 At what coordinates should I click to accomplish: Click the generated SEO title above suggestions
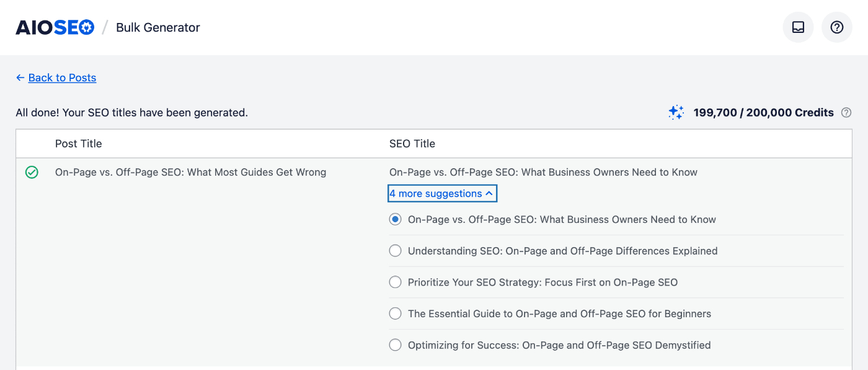(543, 172)
